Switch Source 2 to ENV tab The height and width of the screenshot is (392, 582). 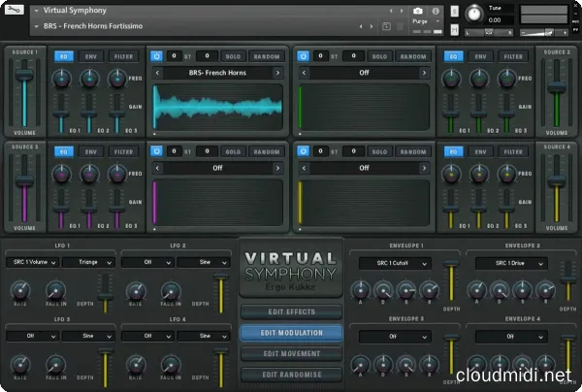click(x=481, y=56)
